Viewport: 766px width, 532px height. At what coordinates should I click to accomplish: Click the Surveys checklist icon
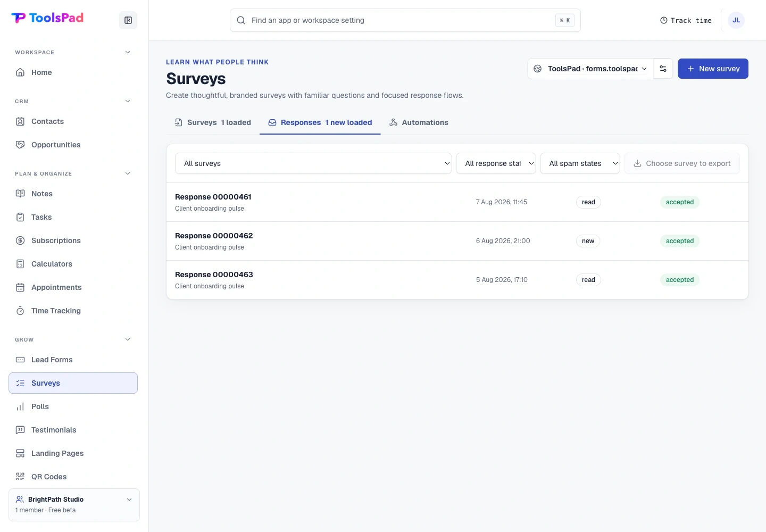point(20,383)
